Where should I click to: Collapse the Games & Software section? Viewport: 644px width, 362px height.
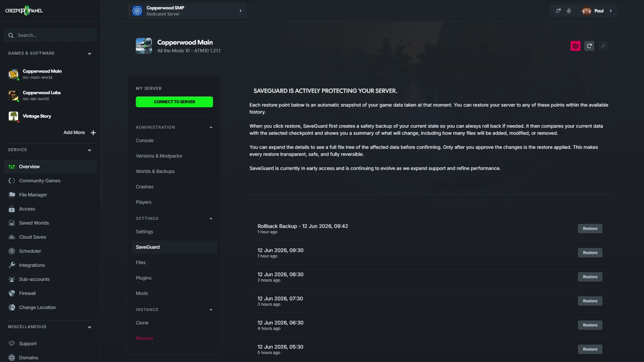tap(90, 54)
